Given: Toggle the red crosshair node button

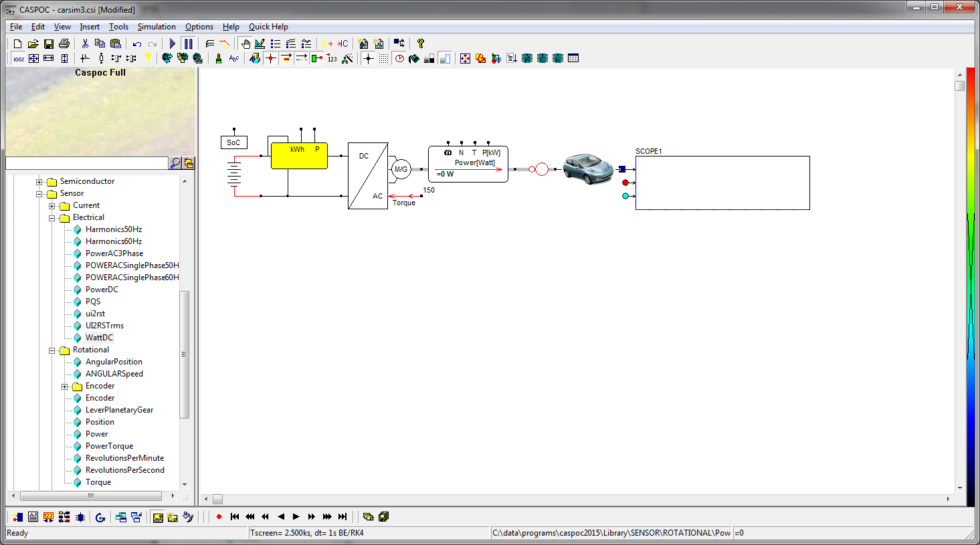Looking at the screenshot, I should 270,59.
